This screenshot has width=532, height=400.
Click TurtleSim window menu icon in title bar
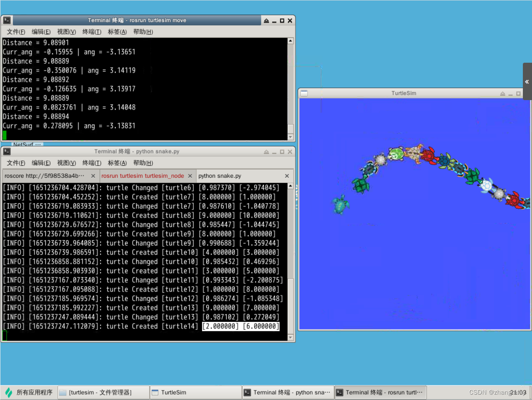tap(304, 93)
